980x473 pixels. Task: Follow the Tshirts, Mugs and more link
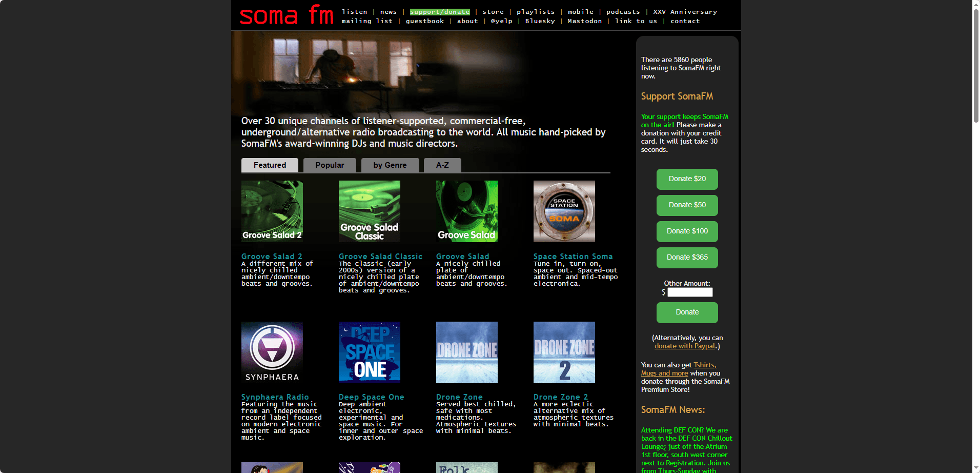(679, 369)
